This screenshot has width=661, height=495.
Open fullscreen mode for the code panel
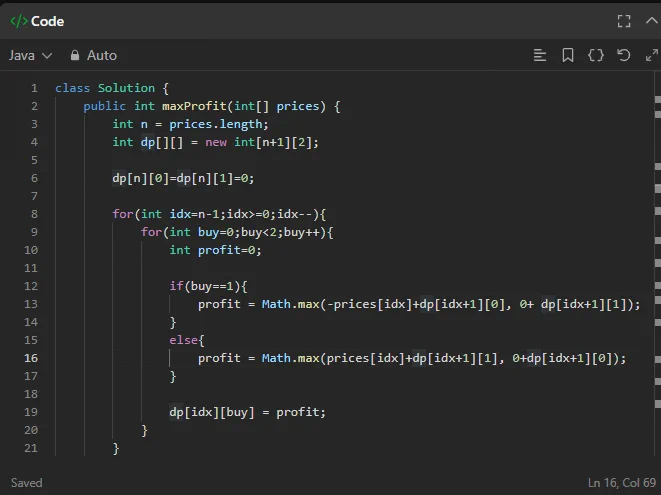624,21
